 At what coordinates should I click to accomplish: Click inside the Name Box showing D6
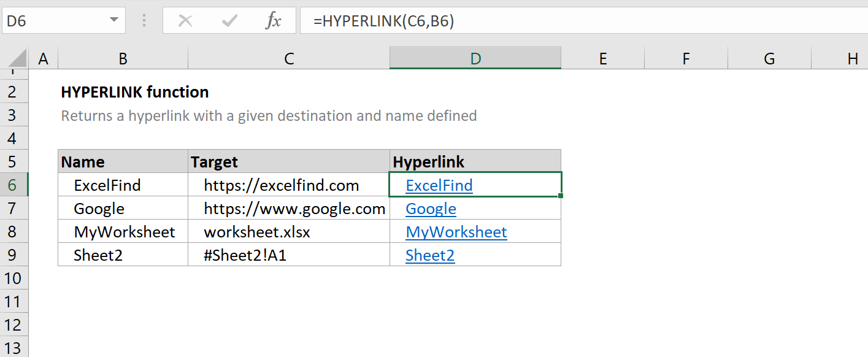(54, 21)
